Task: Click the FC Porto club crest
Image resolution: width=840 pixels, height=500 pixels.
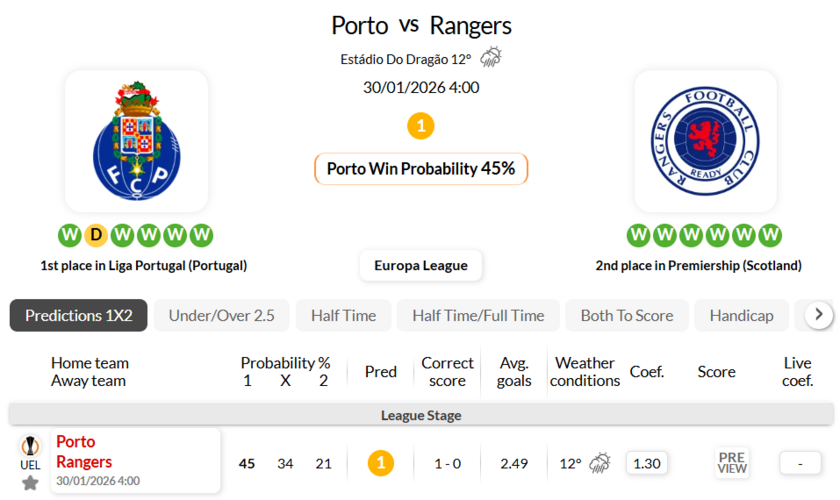Action: 136,140
